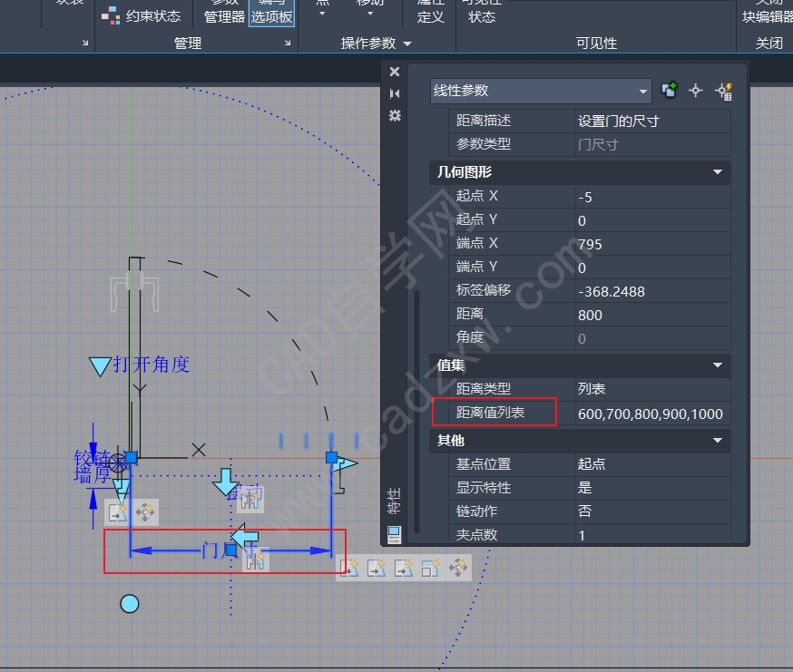Click the 属性定义 attribute definition button
The width and height of the screenshot is (793, 672).
[430, 12]
